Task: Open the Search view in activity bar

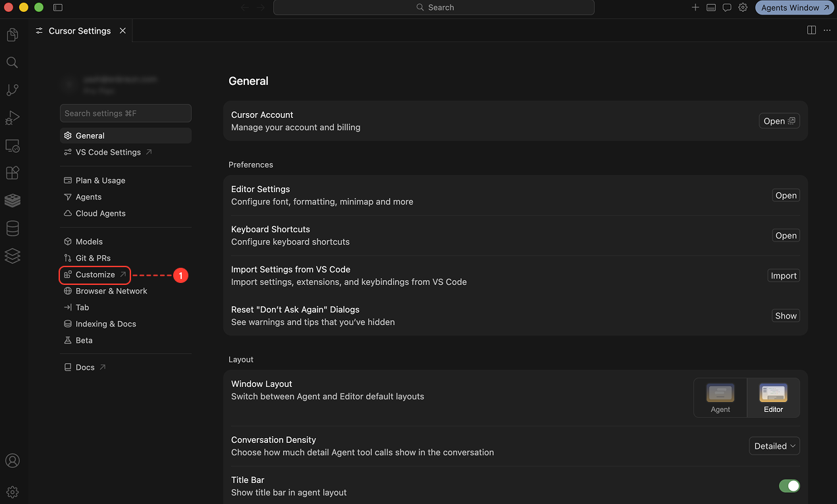Action: tap(12, 63)
